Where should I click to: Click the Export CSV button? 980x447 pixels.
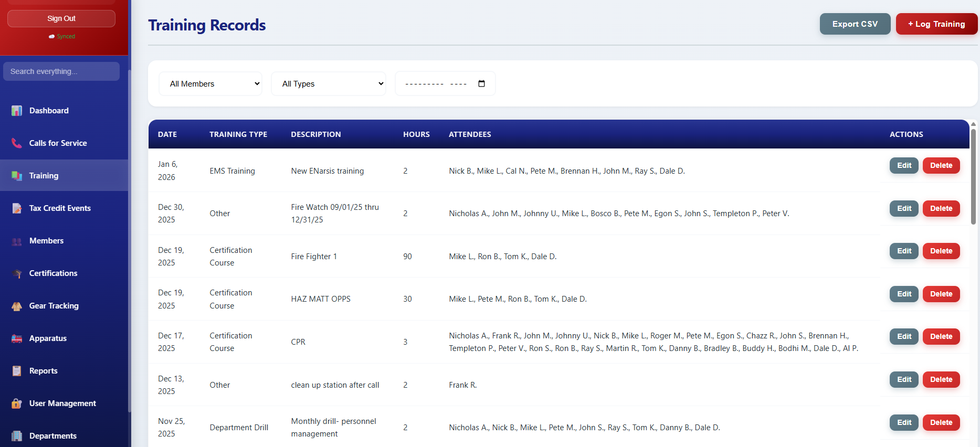[855, 24]
